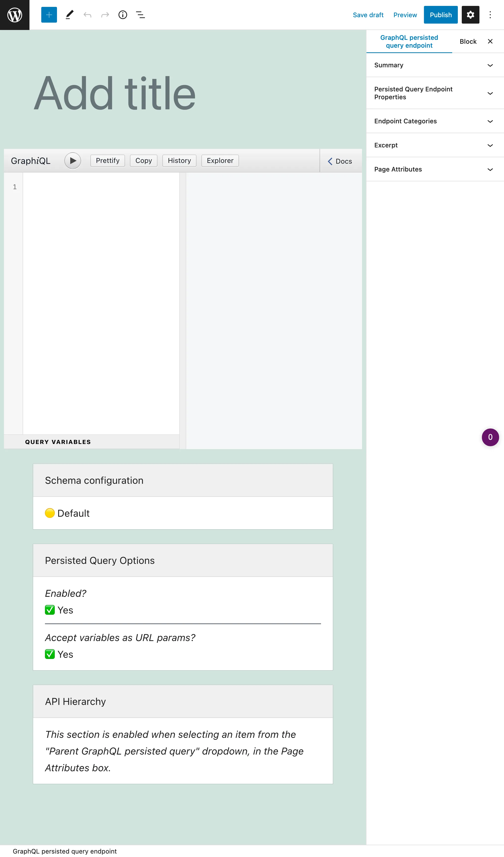Click the Prettify button in GraphiQL
The height and width of the screenshot is (857, 504).
click(107, 160)
